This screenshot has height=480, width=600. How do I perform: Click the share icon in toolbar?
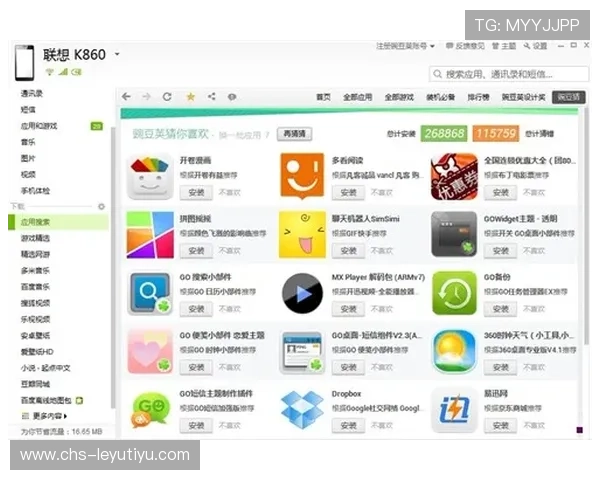(211, 96)
